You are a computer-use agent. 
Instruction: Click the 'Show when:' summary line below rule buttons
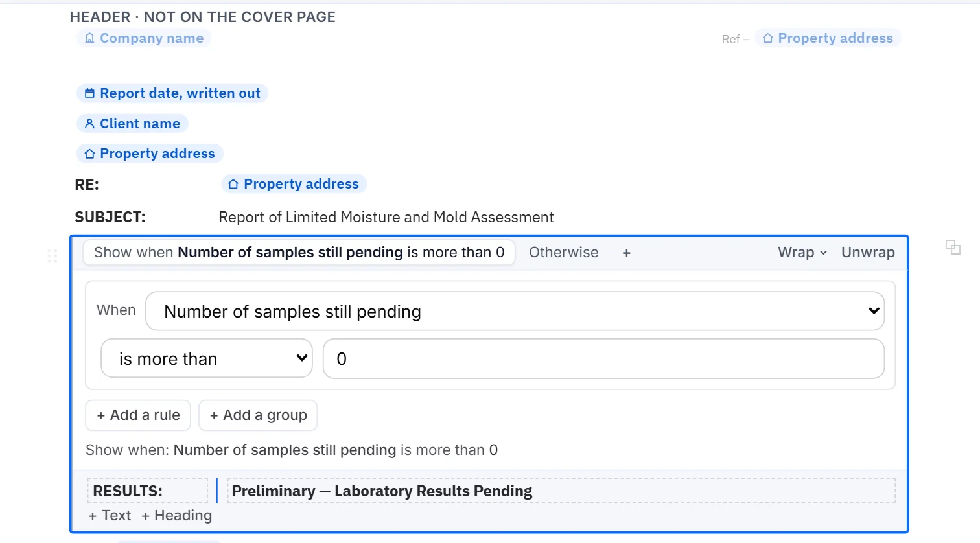[x=292, y=450]
